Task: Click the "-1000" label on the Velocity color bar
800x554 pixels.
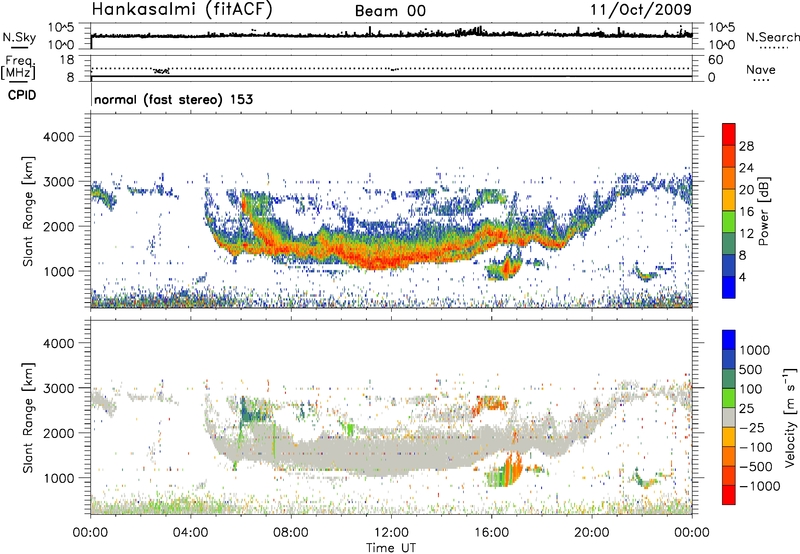Action: [x=760, y=486]
